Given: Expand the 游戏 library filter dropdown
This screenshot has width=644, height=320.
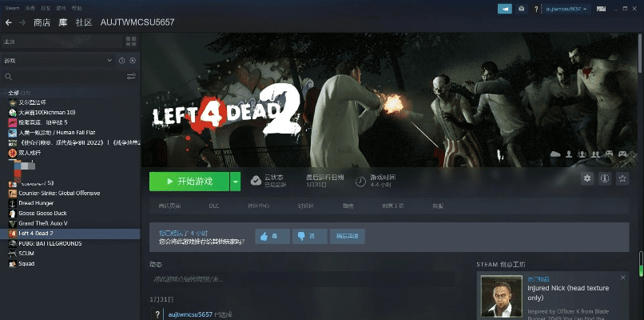Looking at the screenshot, I should coord(109,60).
